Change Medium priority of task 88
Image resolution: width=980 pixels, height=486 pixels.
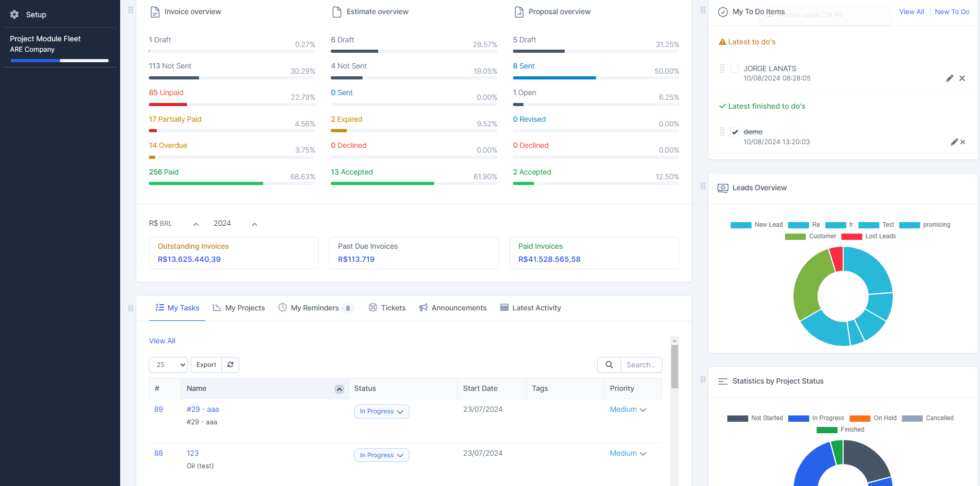coord(628,454)
